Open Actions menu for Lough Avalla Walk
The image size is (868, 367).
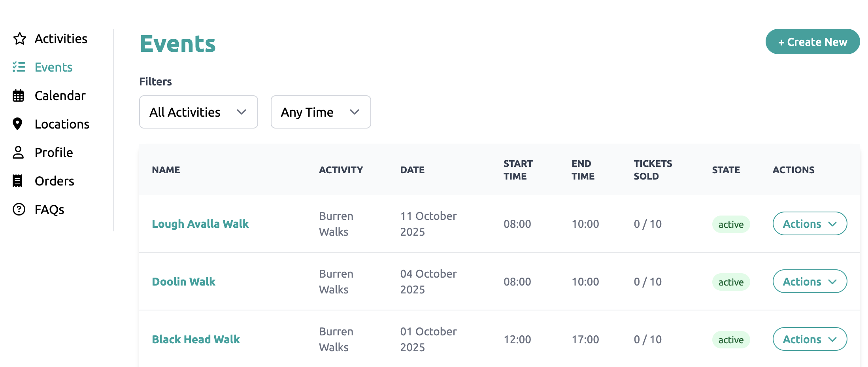pos(810,224)
